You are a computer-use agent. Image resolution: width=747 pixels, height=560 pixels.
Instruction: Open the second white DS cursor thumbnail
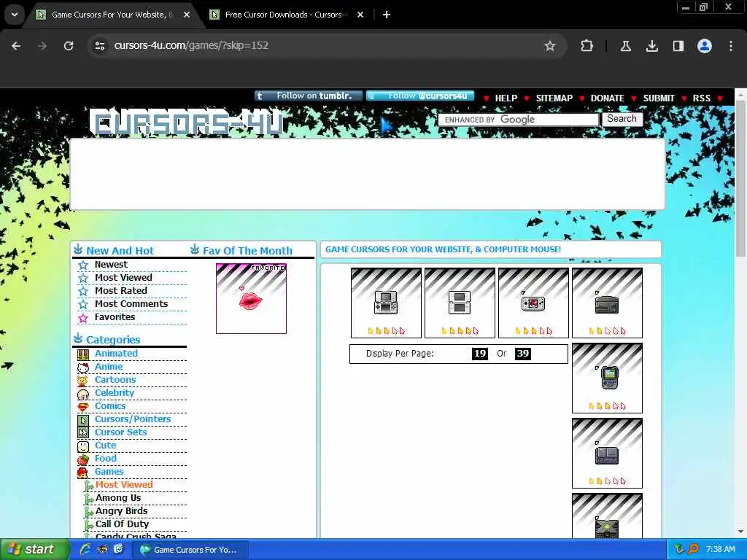tap(460, 303)
